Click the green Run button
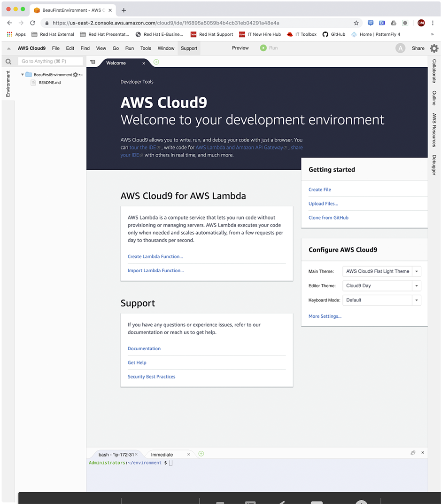441x504 pixels. point(263,47)
